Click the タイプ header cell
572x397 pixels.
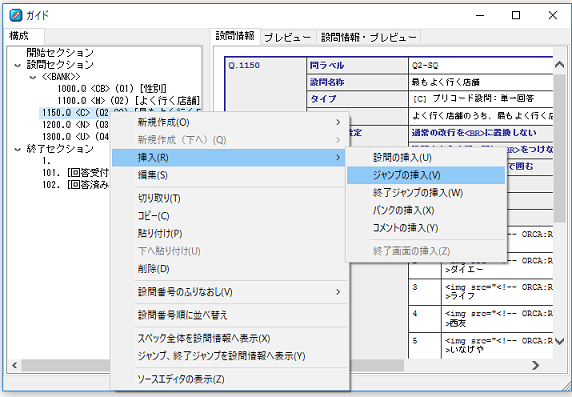point(357,99)
